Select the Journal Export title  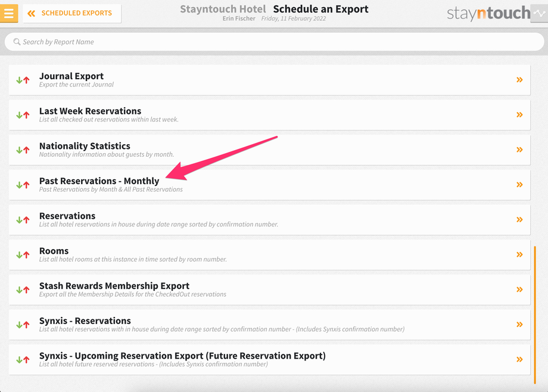pos(71,76)
